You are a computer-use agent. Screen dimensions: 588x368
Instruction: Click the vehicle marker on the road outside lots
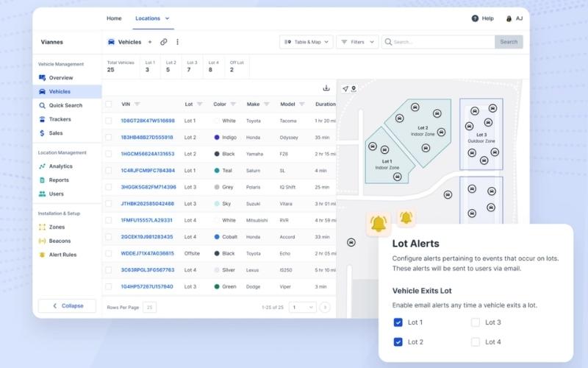coord(448,195)
